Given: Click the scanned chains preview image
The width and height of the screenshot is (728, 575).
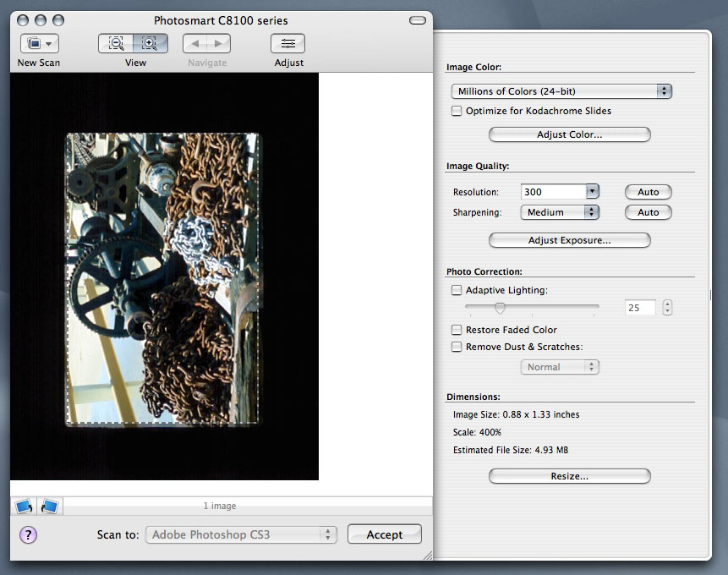Looking at the screenshot, I should click(162, 279).
